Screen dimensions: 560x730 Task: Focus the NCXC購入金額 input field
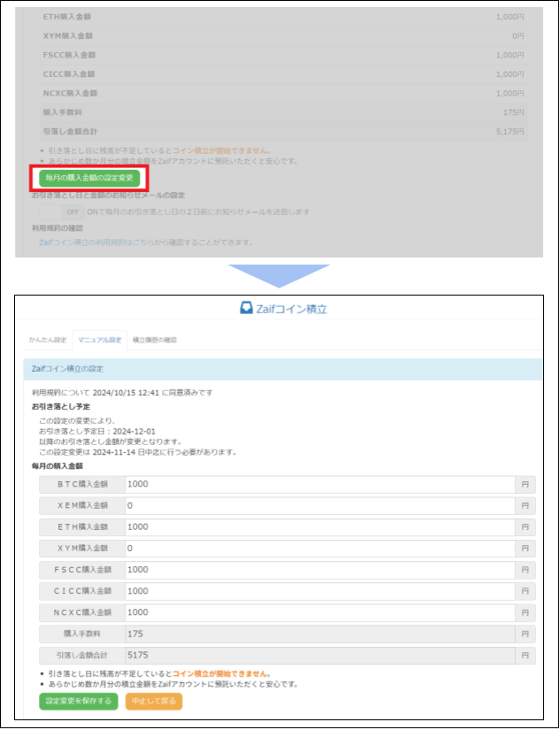[x=319, y=612]
